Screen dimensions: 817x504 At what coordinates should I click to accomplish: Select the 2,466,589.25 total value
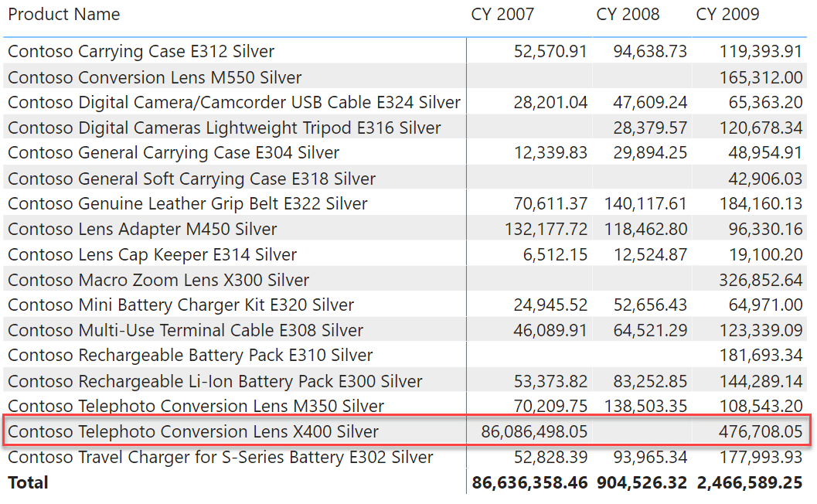click(x=750, y=482)
